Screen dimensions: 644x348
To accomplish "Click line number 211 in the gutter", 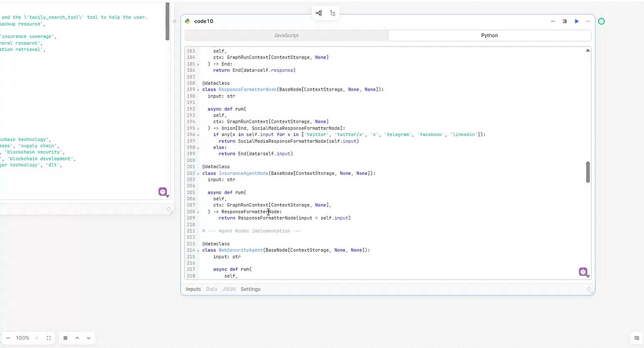I will 191,231.
